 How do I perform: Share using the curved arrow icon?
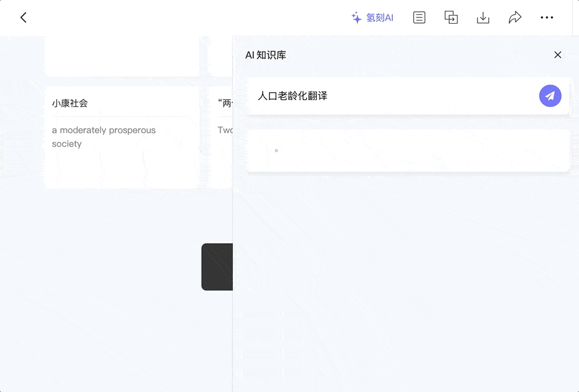(515, 17)
